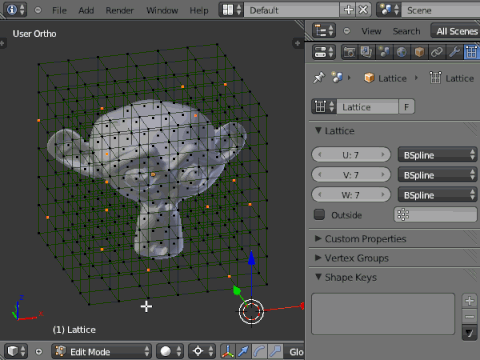Select the Lattice data properties tab icon
Screen dimensions: 480x360
coord(472,52)
